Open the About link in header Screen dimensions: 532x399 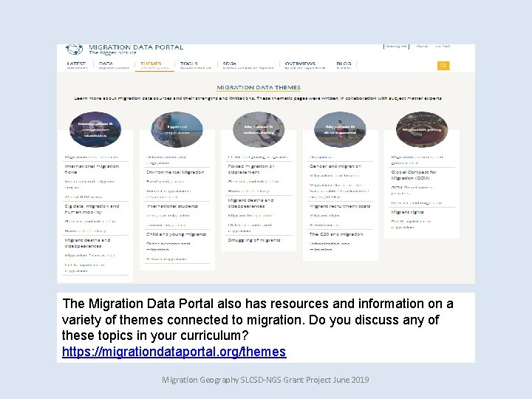coord(422,46)
